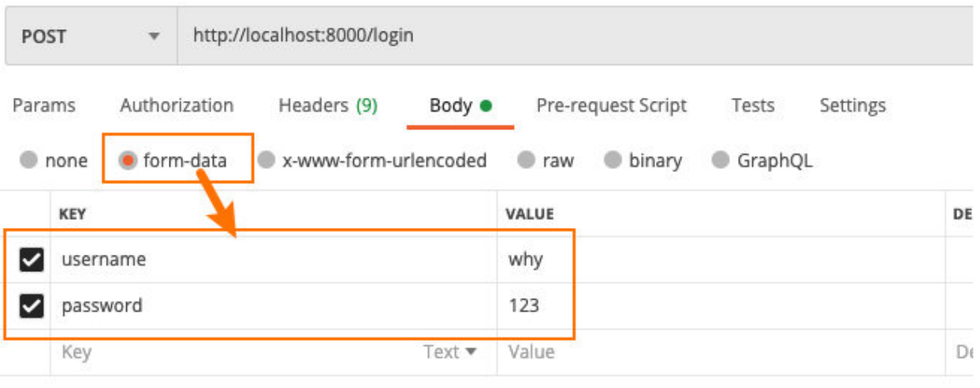This screenshot has width=980, height=388.
Task: Click the username value cell 'why'
Action: tap(526, 259)
